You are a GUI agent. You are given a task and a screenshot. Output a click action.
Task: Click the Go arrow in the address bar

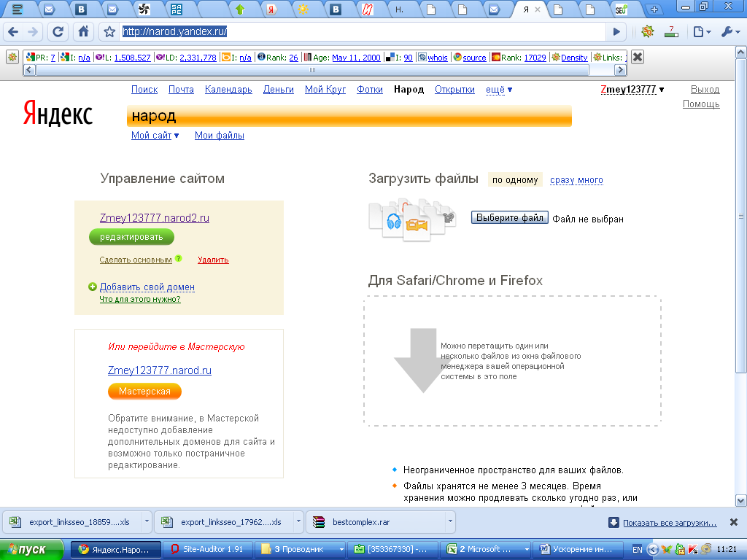click(x=616, y=32)
